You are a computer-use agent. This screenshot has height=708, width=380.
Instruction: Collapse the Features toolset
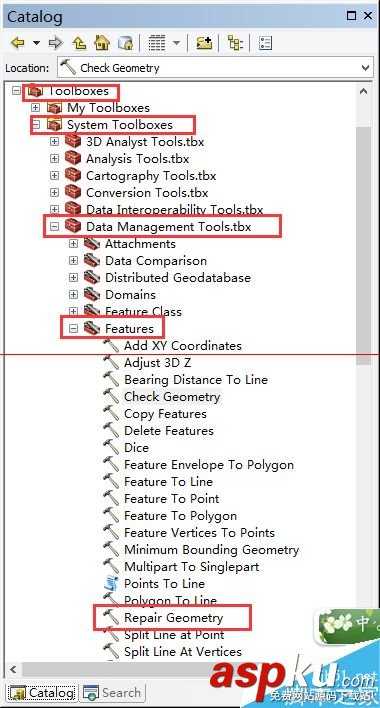pos(74,329)
